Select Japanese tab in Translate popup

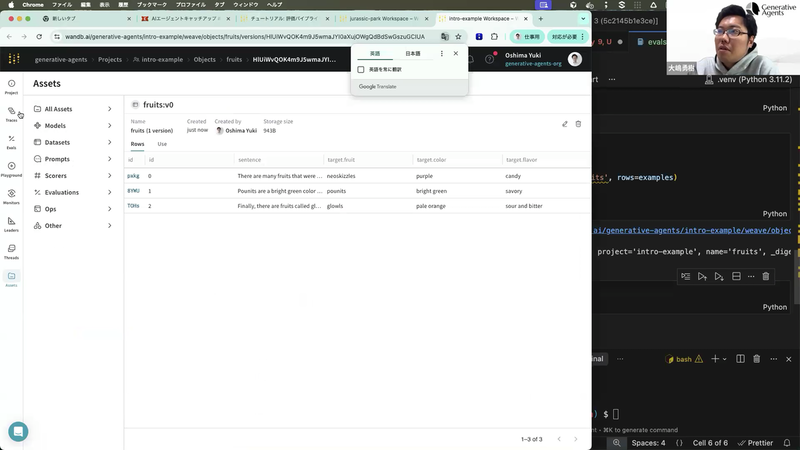coord(413,54)
